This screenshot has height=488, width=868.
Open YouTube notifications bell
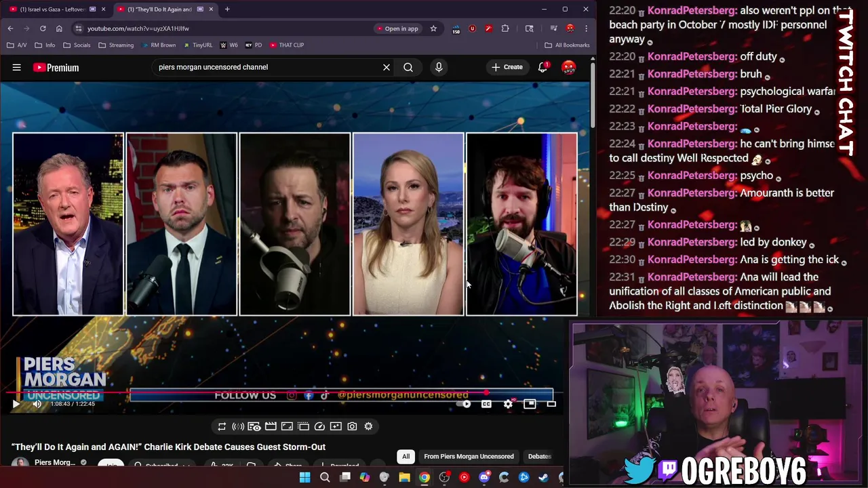point(542,67)
